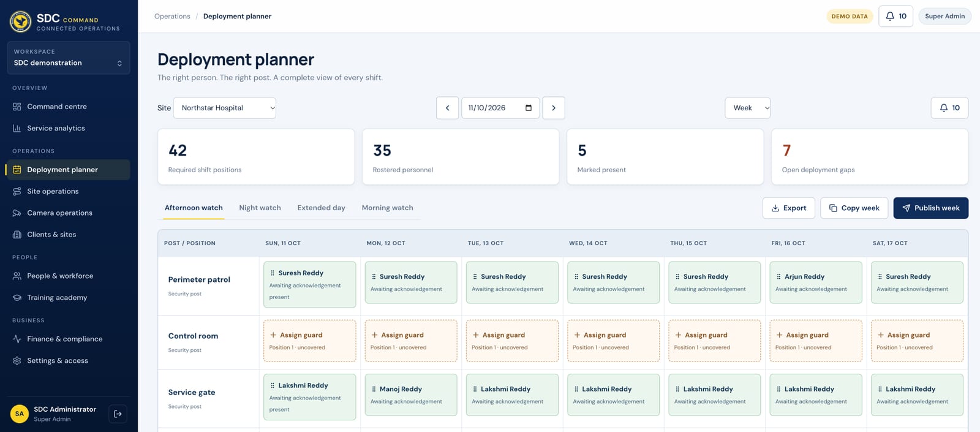Click the Marked present card
Viewport: 980px width, 432px height.
(665, 157)
